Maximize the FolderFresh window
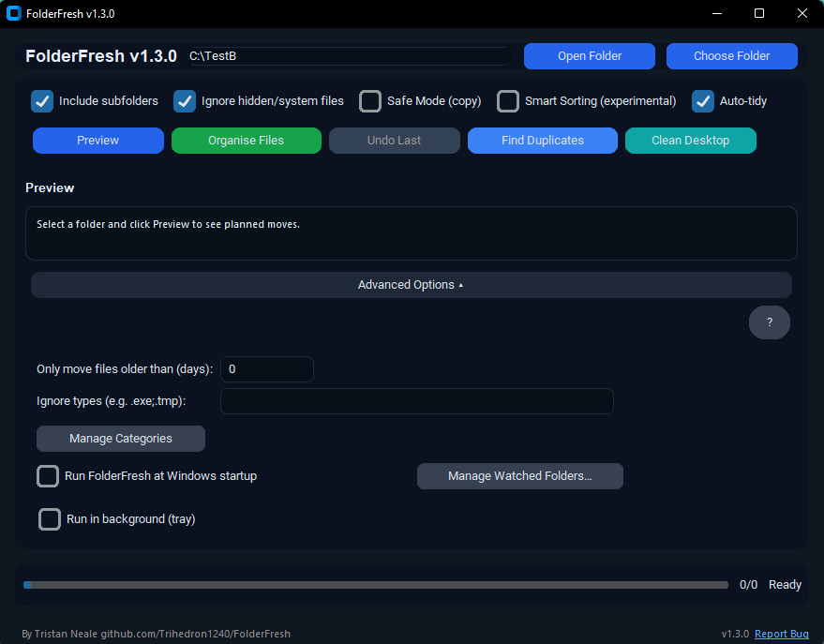 [x=759, y=13]
